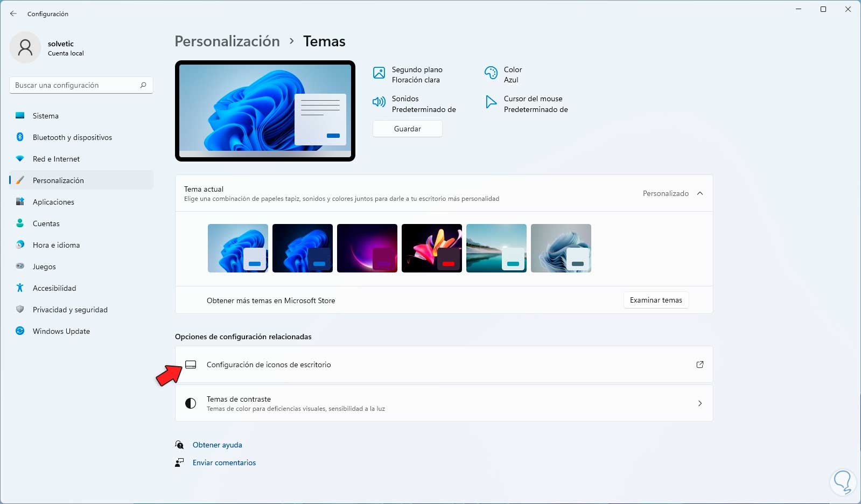861x504 pixels.
Task: Click the Sistema monitor icon
Action: [20, 116]
